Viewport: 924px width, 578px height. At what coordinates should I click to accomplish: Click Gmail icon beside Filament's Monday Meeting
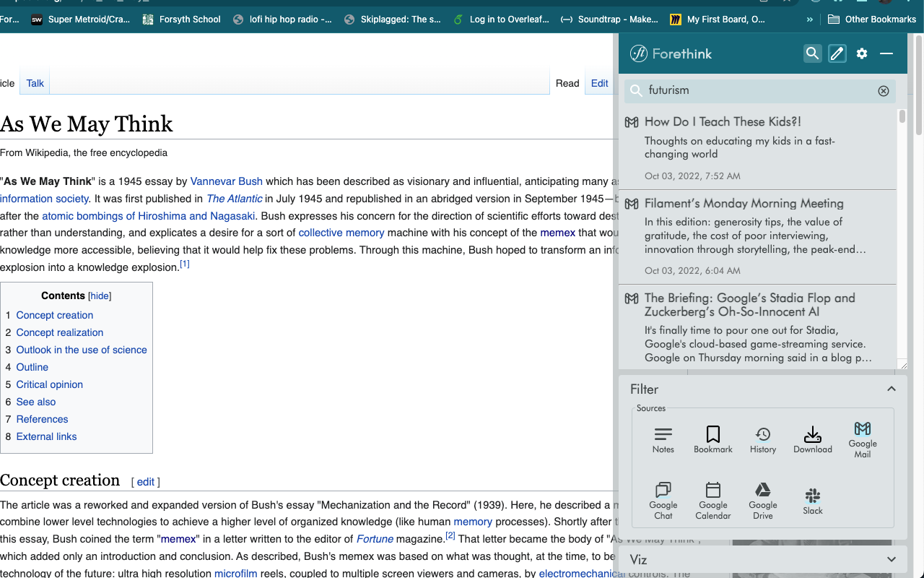[x=632, y=204]
